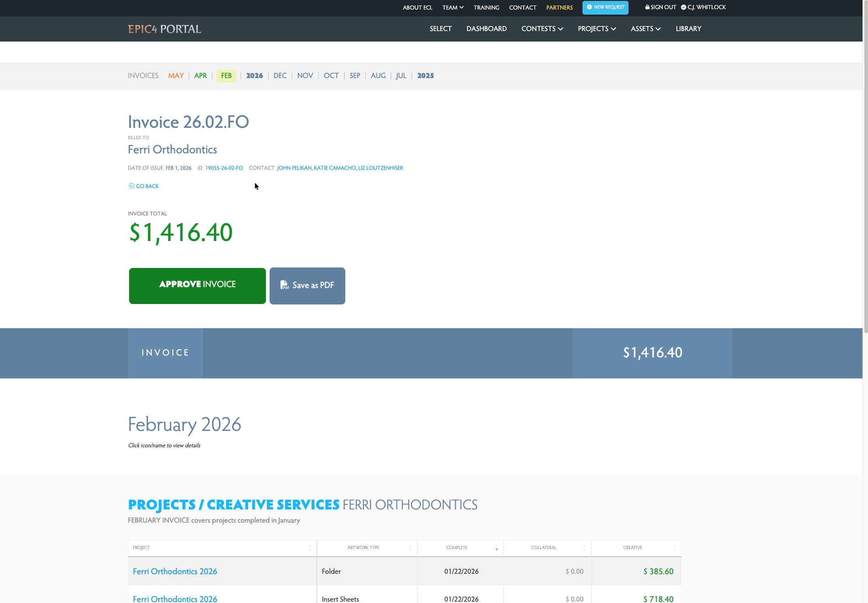Sort table by Project column arrows
Image resolution: width=868 pixels, height=603 pixels.
(x=310, y=548)
